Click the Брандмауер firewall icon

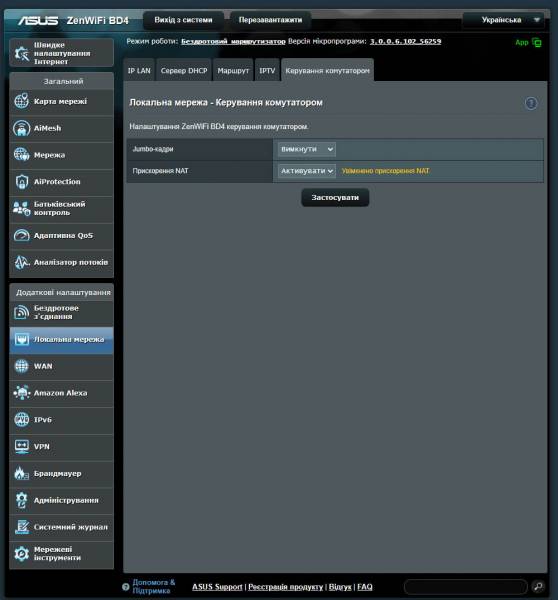(x=21, y=473)
